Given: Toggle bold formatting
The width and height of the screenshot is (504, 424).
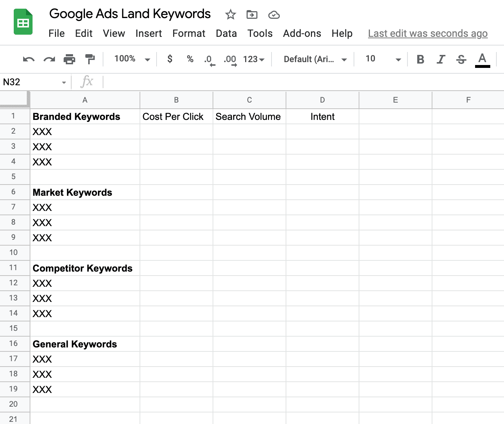Looking at the screenshot, I should click(420, 59).
